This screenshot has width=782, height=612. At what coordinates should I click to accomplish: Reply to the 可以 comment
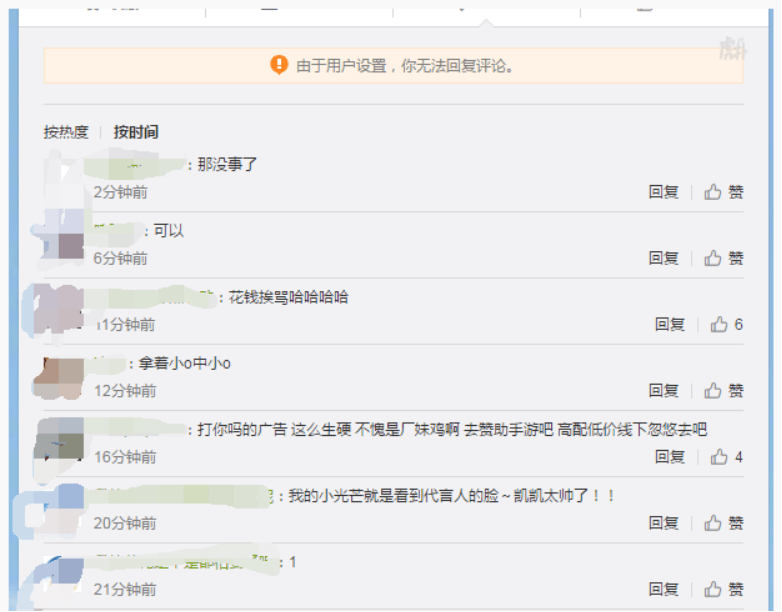click(x=663, y=258)
